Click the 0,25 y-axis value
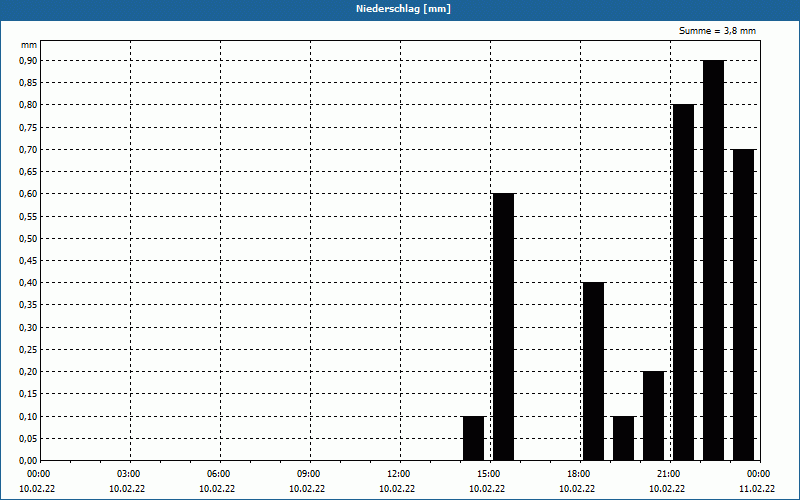800x500 pixels. tap(28, 349)
